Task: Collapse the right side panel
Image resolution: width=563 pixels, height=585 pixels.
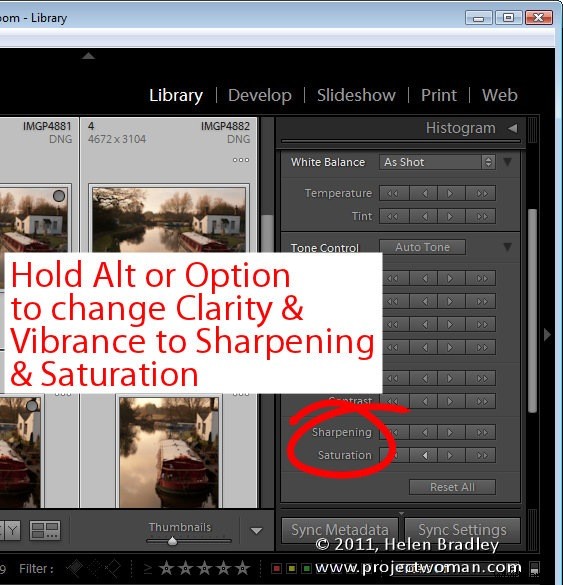Action: (547, 335)
